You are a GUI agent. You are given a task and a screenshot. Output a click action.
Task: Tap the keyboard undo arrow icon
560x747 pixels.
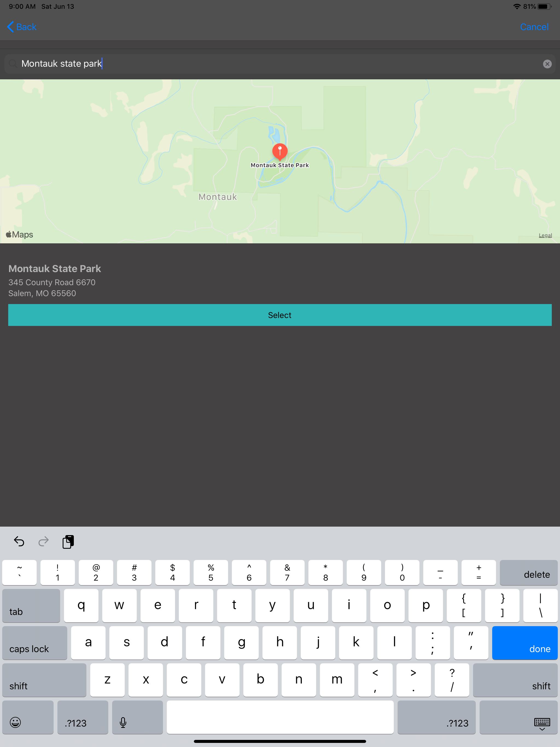click(19, 542)
